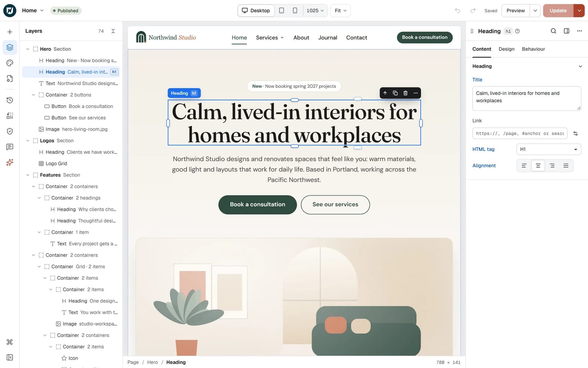588x368 pixels.
Task: Click the redo arrow in top bar
Action: click(473, 11)
